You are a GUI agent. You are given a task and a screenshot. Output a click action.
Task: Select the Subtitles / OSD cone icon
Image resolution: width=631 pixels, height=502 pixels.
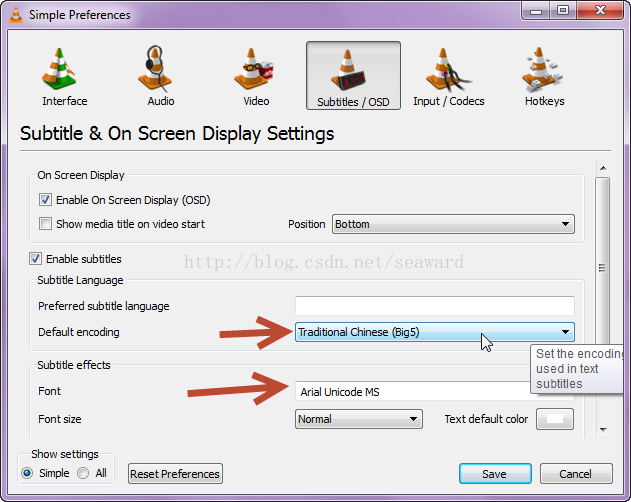click(x=348, y=70)
